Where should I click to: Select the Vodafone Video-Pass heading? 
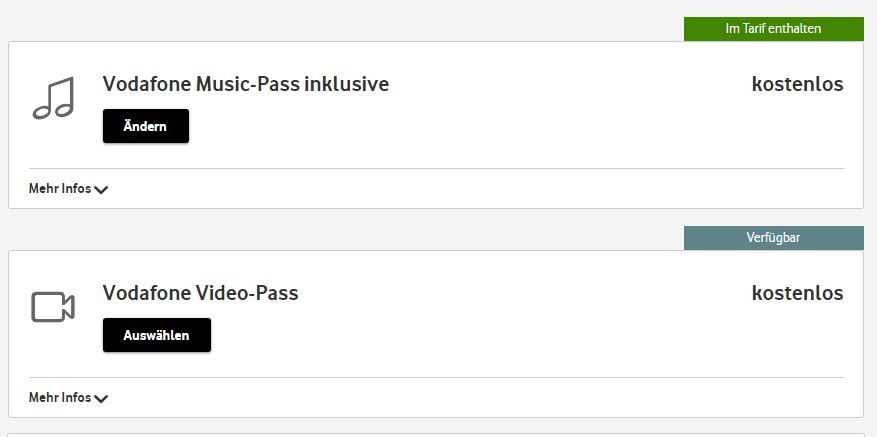pyautogui.click(x=201, y=294)
